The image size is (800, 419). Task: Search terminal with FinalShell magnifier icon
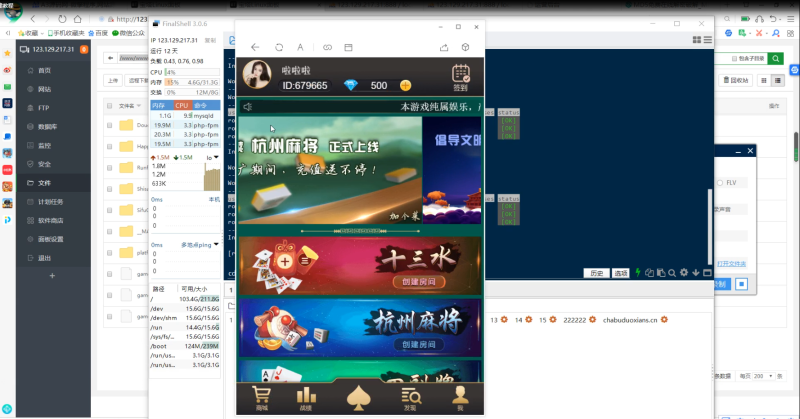(x=672, y=273)
